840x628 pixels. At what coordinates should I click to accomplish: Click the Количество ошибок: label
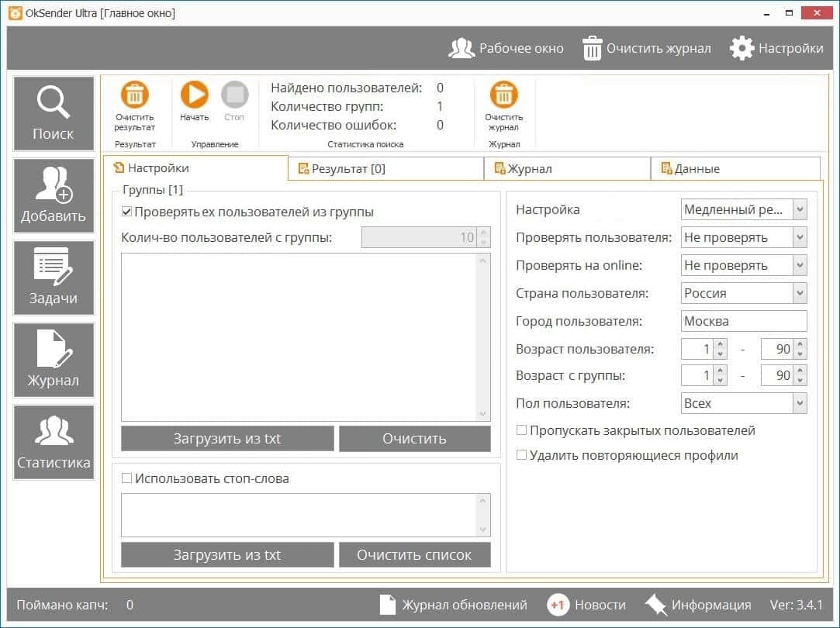tap(334, 125)
